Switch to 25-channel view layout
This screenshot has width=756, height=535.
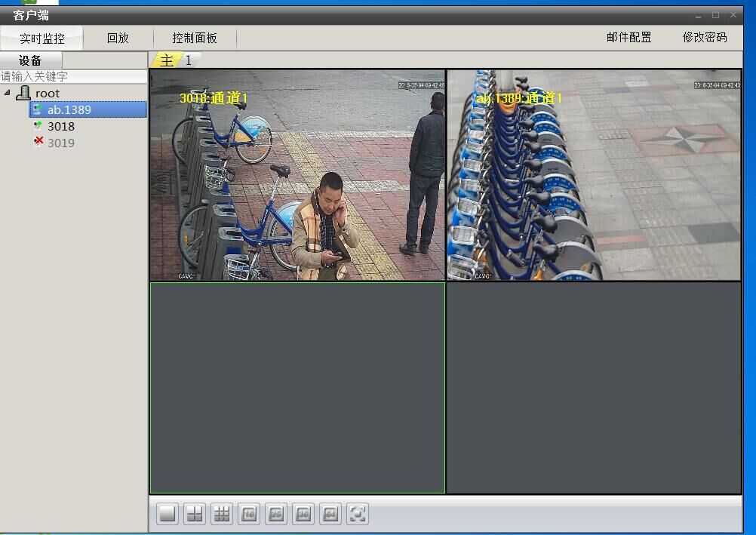(276, 515)
